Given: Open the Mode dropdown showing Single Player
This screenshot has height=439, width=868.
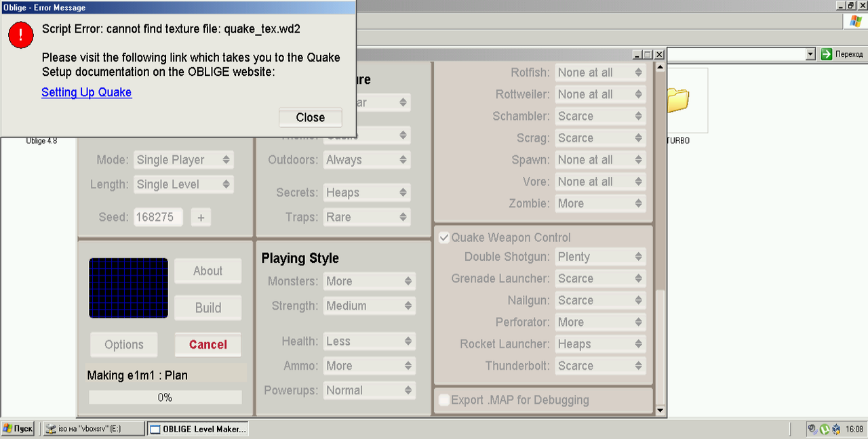Looking at the screenshot, I should (183, 160).
